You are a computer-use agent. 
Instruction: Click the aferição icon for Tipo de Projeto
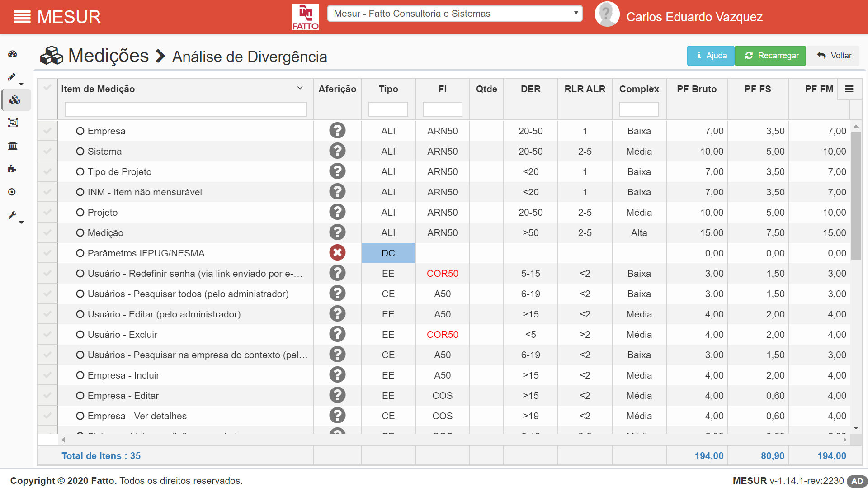point(337,171)
